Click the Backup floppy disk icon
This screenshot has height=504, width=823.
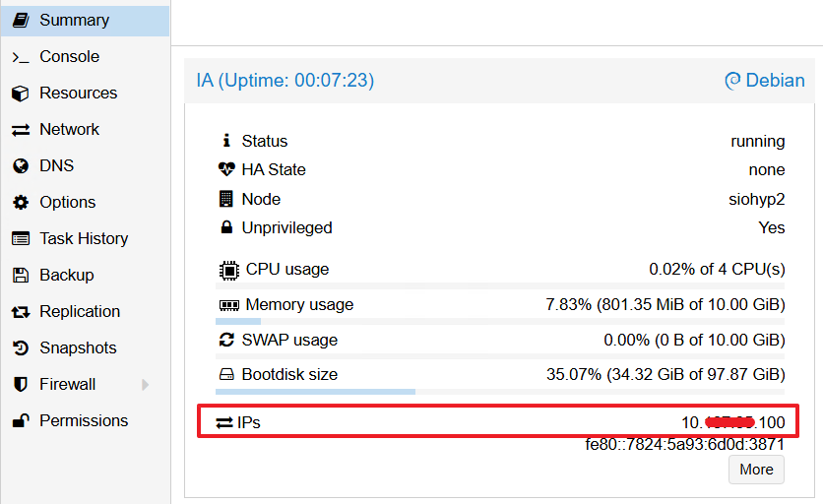click(x=21, y=276)
